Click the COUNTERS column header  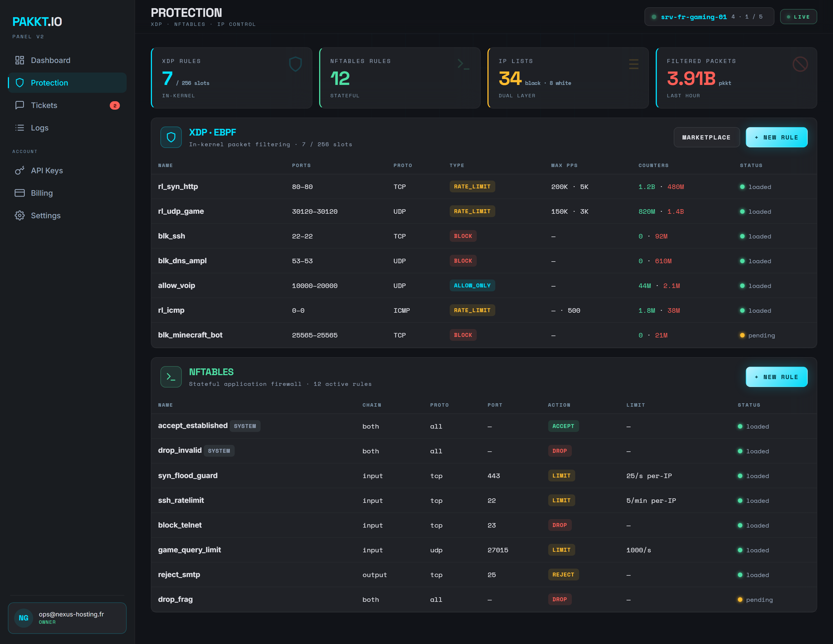pos(653,165)
